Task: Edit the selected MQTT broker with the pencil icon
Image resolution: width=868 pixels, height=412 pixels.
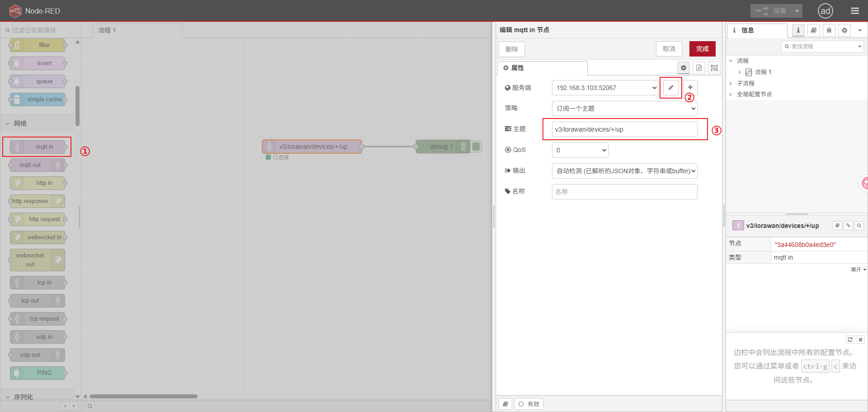Action: pyautogui.click(x=671, y=87)
